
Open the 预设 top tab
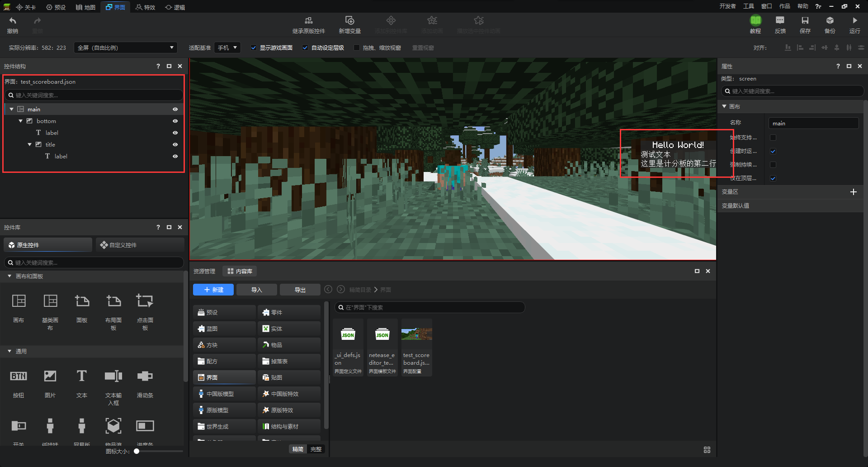(56, 7)
